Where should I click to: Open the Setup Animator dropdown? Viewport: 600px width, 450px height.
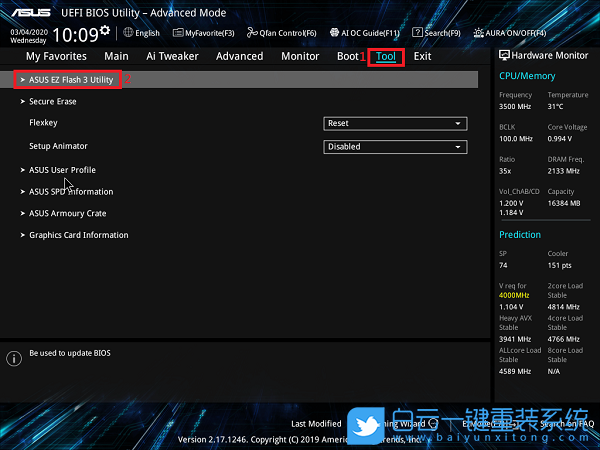pyautogui.click(x=396, y=146)
